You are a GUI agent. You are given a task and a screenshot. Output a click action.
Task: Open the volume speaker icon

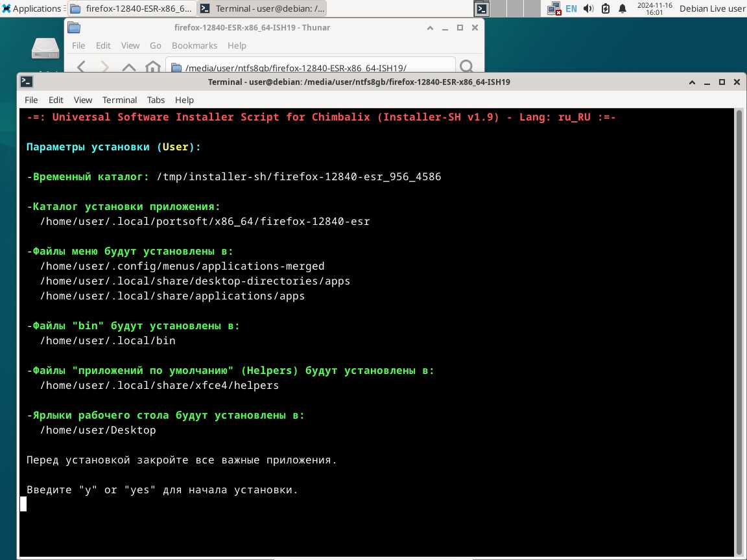(588, 8)
